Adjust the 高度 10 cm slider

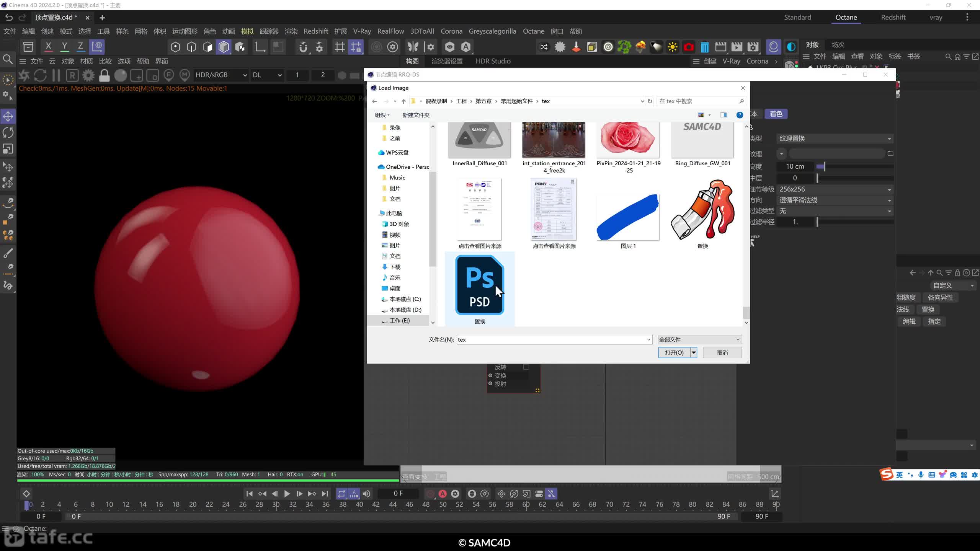(855, 166)
